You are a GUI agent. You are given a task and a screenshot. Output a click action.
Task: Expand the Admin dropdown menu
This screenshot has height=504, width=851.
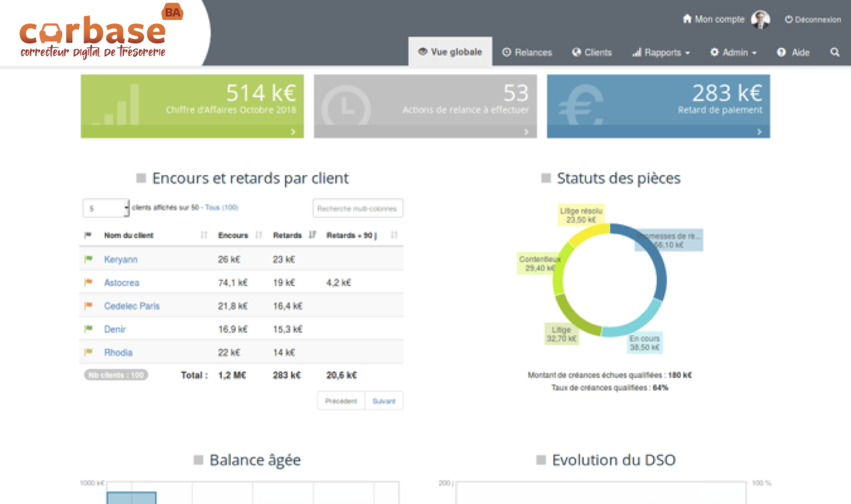(734, 52)
